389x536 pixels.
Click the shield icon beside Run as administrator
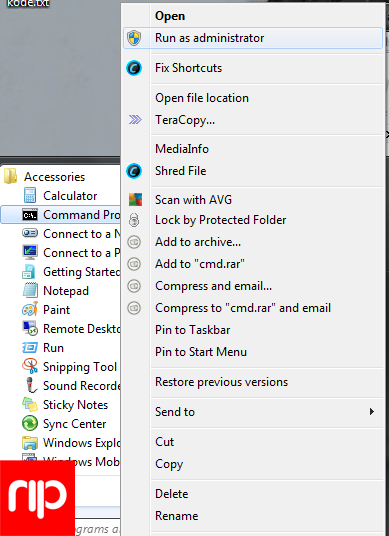tap(134, 38)
